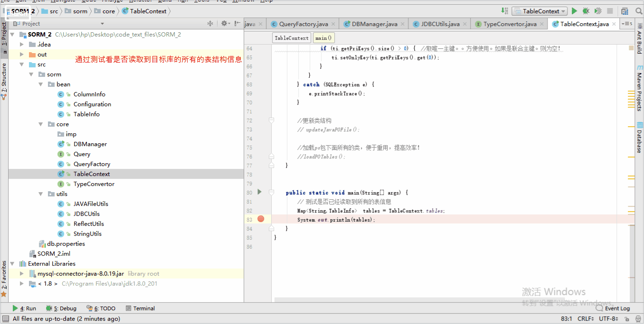Collapse the src folder
644x324 pixels.
click(22, 65)
